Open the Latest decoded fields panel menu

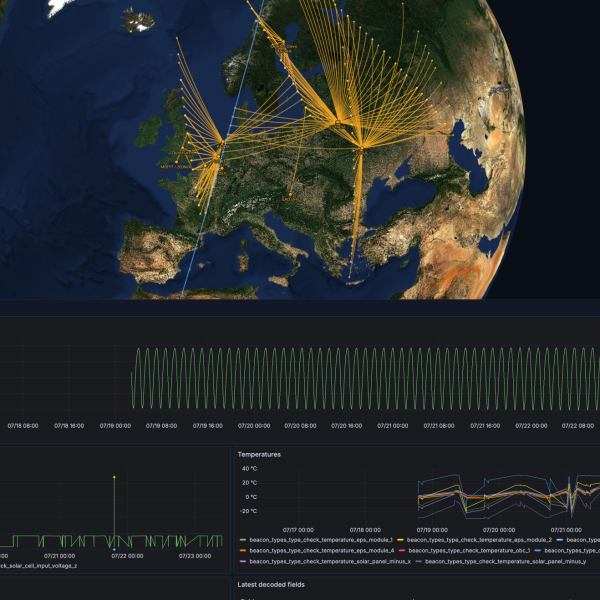pyautogui.click(x=271, y=585)
